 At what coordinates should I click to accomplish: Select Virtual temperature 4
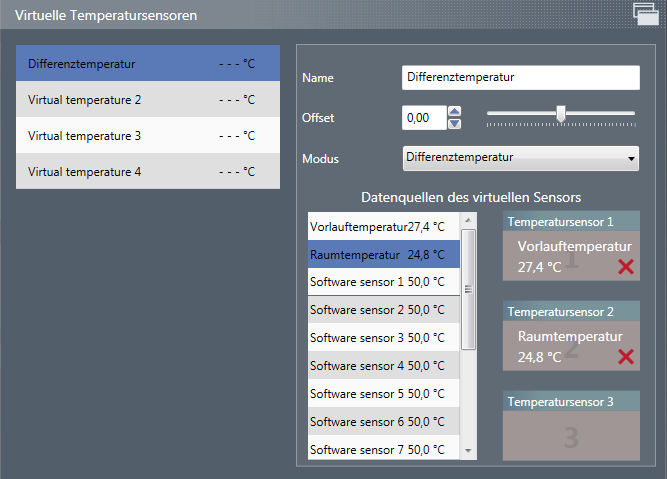[x=148, y=172]
